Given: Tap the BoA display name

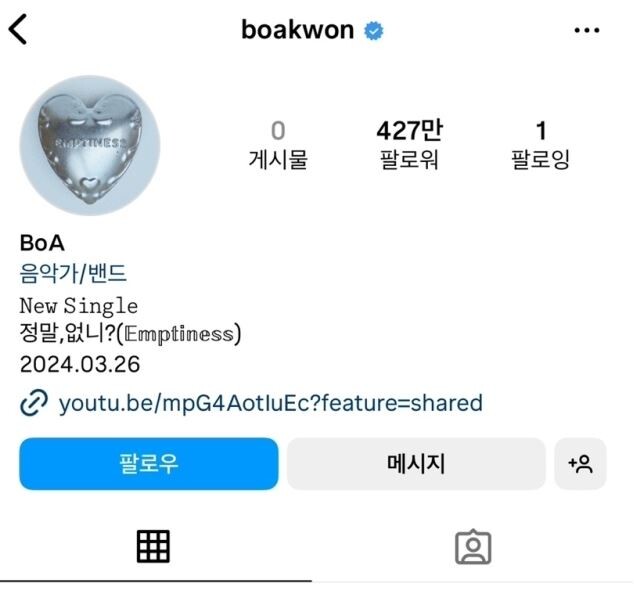Looking at the screenshot, I should tap(42, 243).
